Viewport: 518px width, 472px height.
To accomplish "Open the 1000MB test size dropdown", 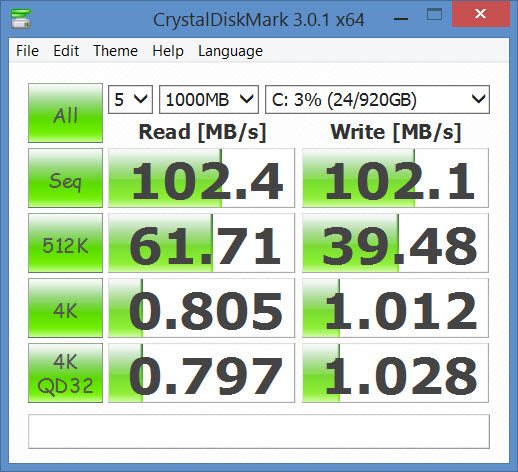I will coord(209,100).
